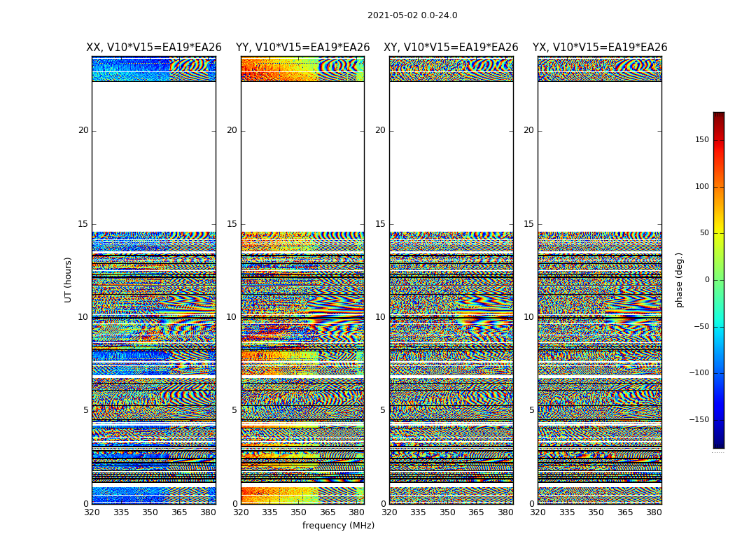Select the colorbar tick label −100
The width and height of the screenshot is (735, 560).
(x=699, y=373)
